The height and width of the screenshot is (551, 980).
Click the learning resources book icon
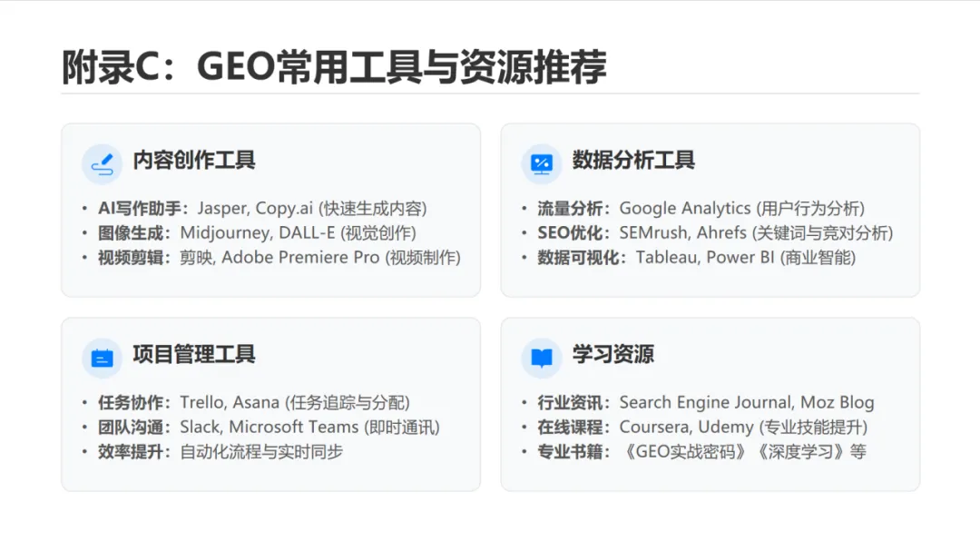click(541, 358)
